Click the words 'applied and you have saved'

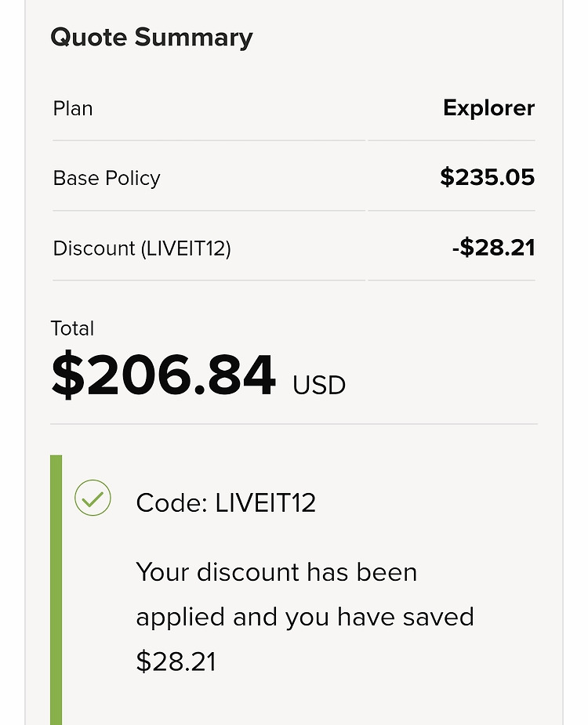pos(305,617)
